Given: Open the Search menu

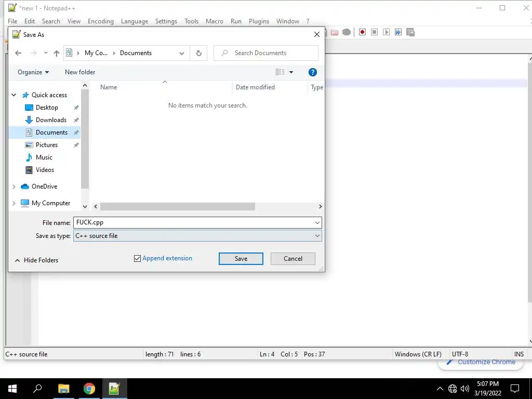Looking at the screenshot, I should pos(51,21).
